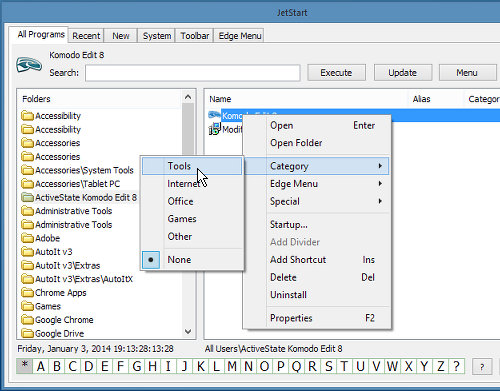The image size is (500, 391).
Task: Filter programs by letter W
Action: tap(393, 366)
